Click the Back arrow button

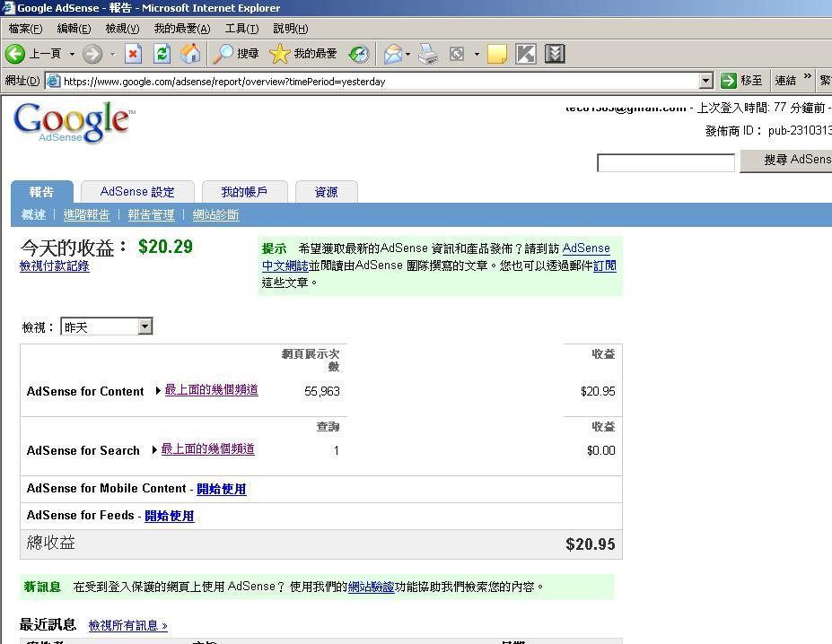(15, 54)
